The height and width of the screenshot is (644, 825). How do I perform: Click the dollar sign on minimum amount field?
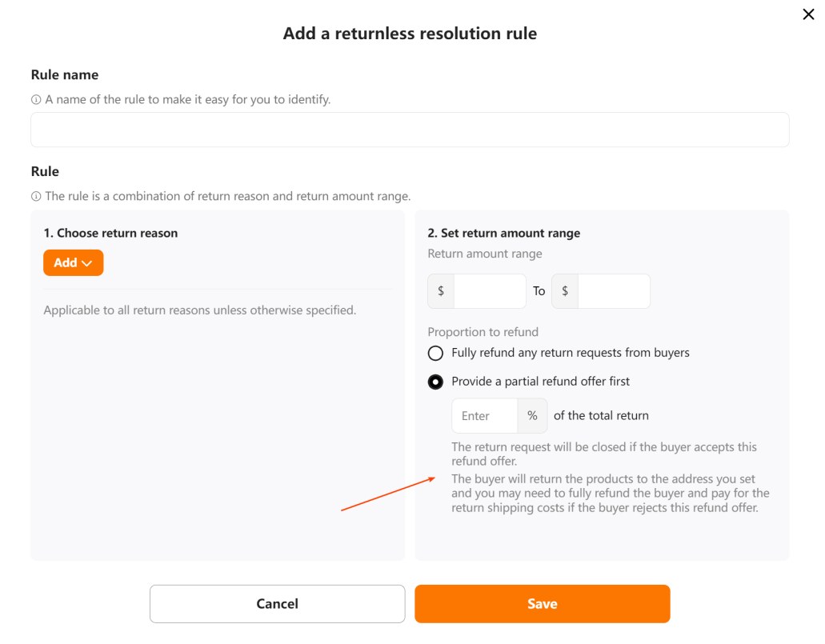coord(440,291)
